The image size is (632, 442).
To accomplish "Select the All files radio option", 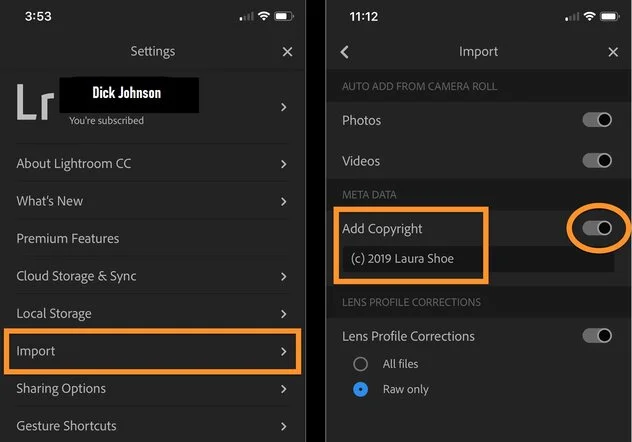I will (360, 364).
